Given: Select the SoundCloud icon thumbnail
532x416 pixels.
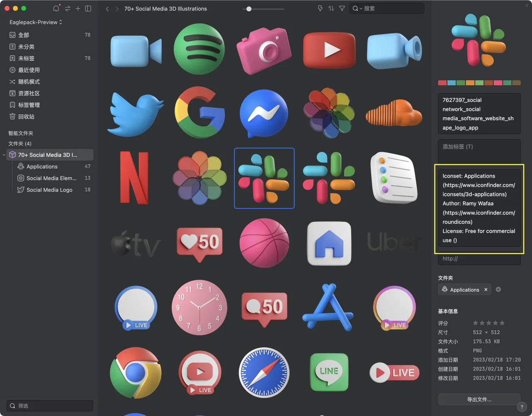Looking at the screenshot, I should click(x=394, y=112).
